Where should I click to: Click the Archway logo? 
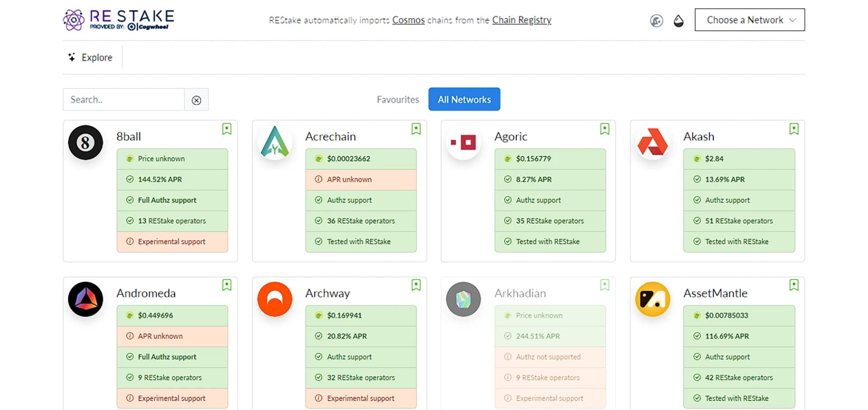(x=275, y=299)
